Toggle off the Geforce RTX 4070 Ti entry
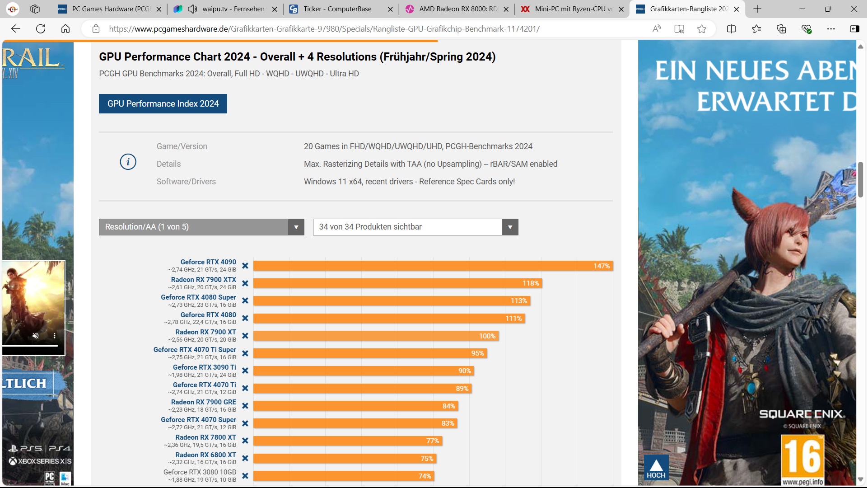The width and height of the screenshot is (868, 488). [x=245, y=388]
